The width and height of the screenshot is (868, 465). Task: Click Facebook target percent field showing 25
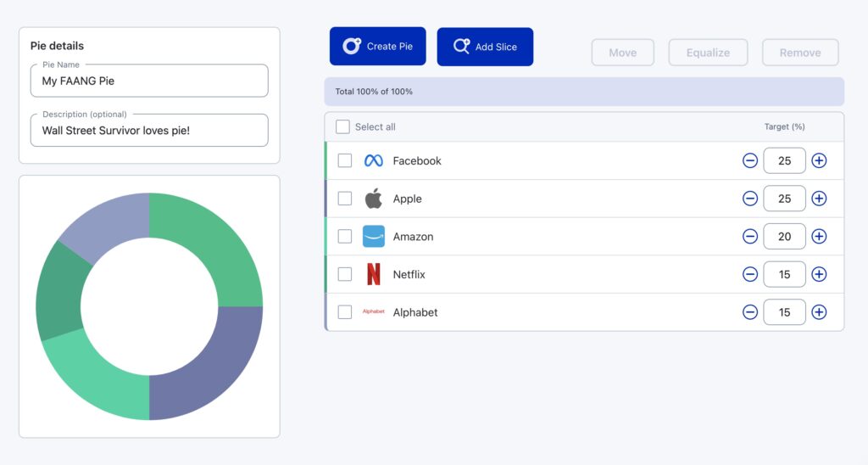[x=784, y=160]
